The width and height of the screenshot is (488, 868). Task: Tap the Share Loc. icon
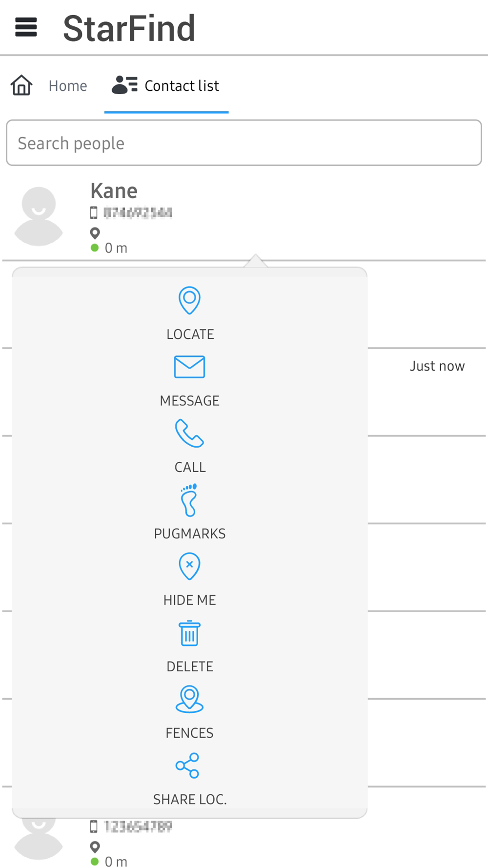[187, 765]
